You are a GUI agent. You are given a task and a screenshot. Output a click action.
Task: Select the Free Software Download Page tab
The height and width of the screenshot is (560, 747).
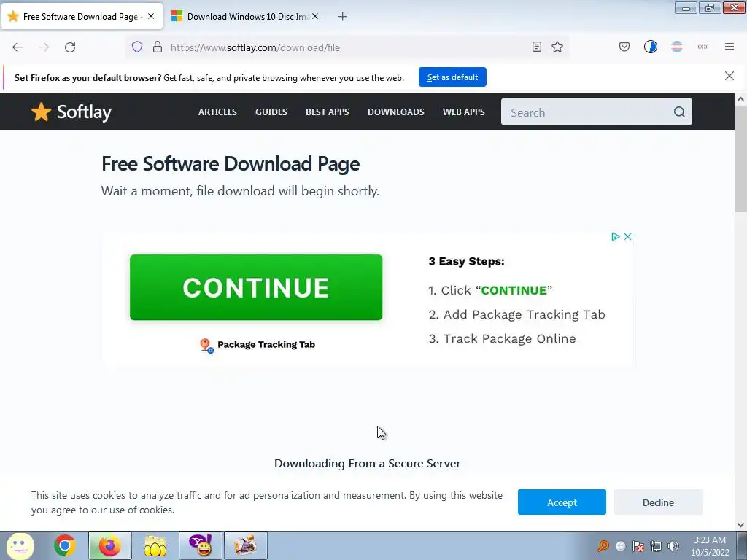(x=82, y=17)
